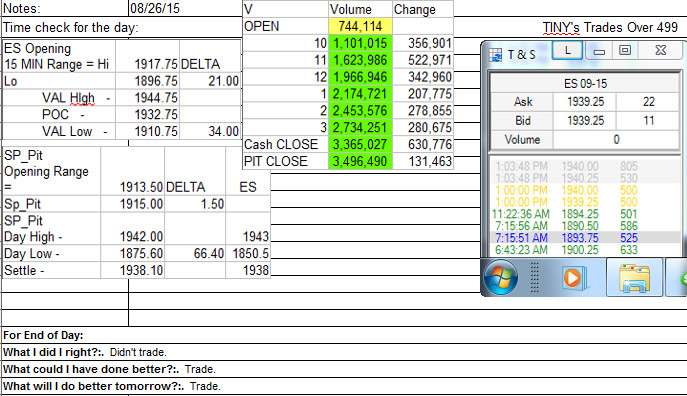Select the 7:15:56 AM trade at 1890.50
Viewport: 687px width, 396px height.
tap(585, 226)
